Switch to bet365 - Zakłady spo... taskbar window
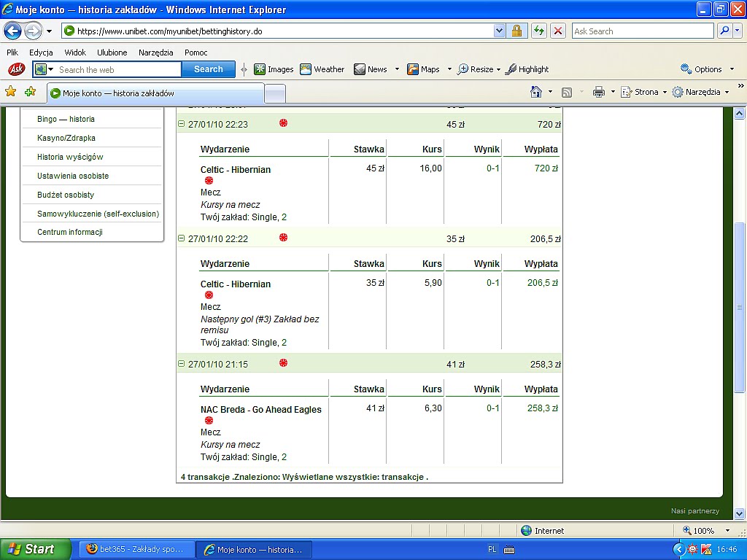Viewport: 747px width, 560px height. (x=136, y=549)
